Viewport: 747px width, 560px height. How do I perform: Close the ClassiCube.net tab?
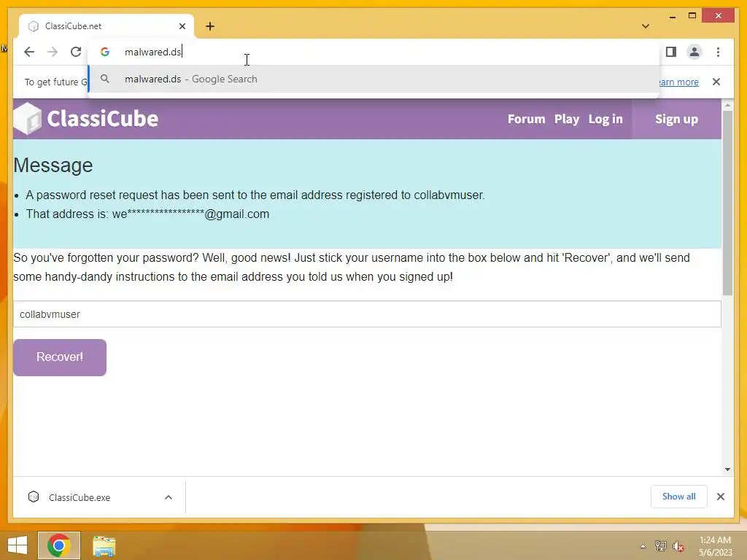(182, 26)
